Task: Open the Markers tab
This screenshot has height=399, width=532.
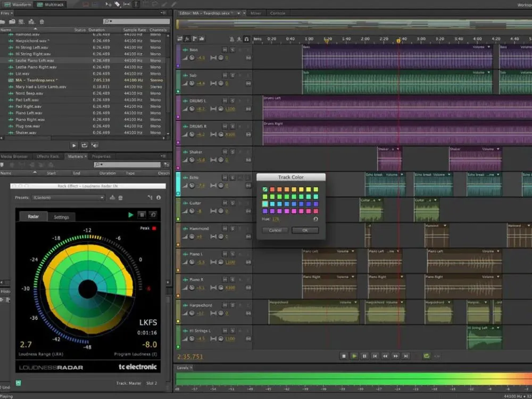Action: coord(78,156)
